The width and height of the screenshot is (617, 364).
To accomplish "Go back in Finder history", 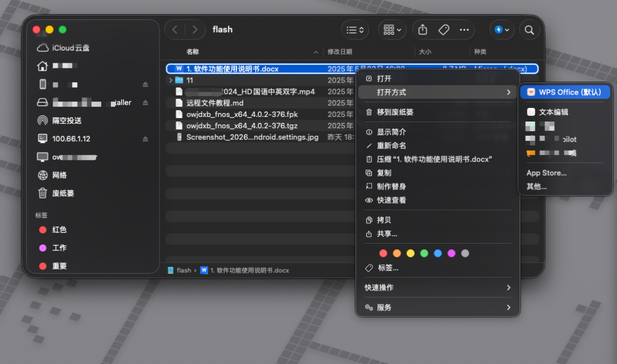I will (x=175, y=30).
